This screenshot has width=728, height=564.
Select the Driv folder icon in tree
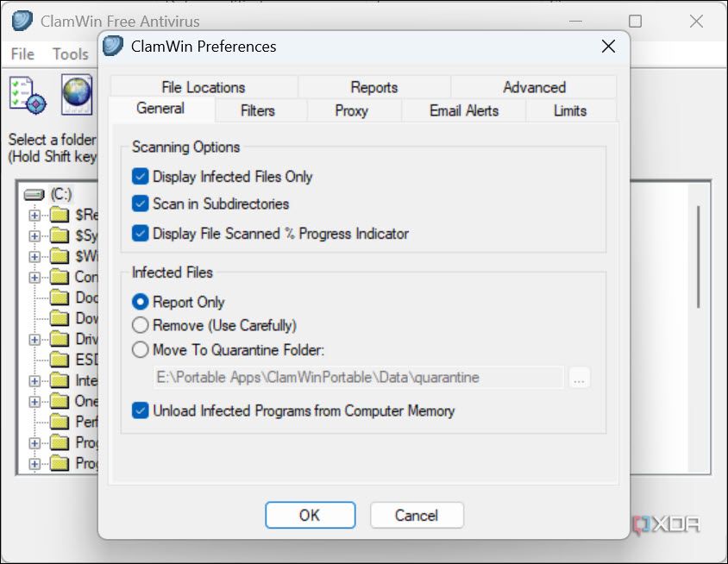pyautogui.click(x=60, y=339)
